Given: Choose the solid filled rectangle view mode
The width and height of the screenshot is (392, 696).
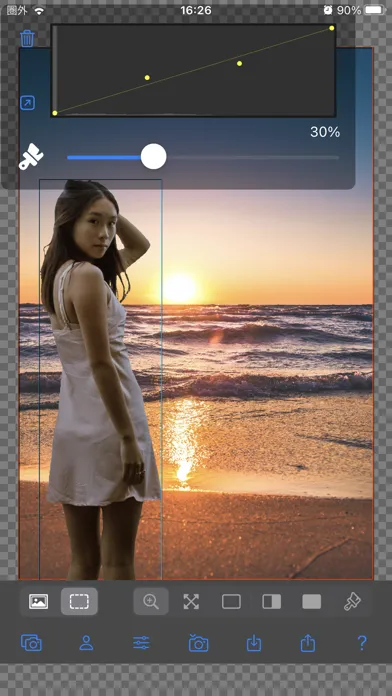Looking at the screenshot, I should click(312, 602).
